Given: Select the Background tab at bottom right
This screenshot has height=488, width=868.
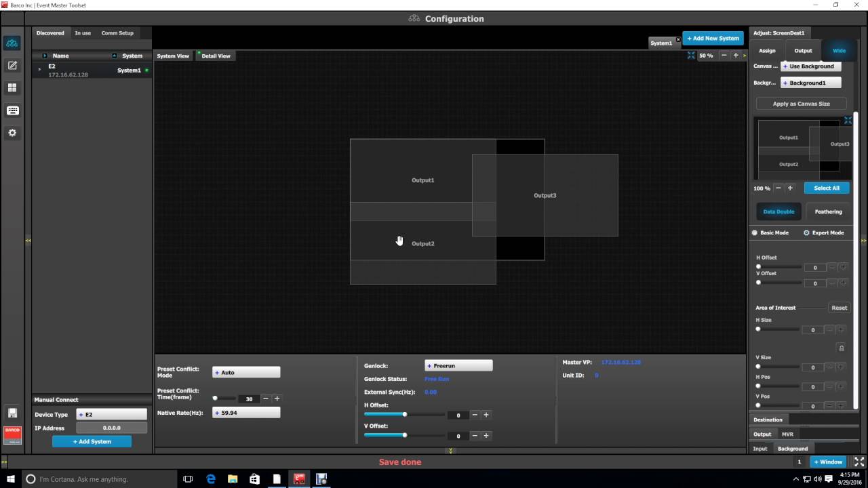Looking at the screenshot, I should (793, 449).
